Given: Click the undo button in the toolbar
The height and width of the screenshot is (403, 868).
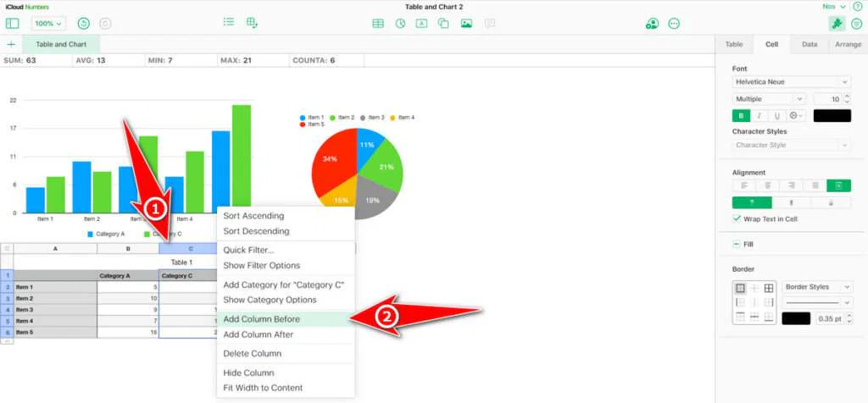Looking at the screenshot, I should pos(83,24).
